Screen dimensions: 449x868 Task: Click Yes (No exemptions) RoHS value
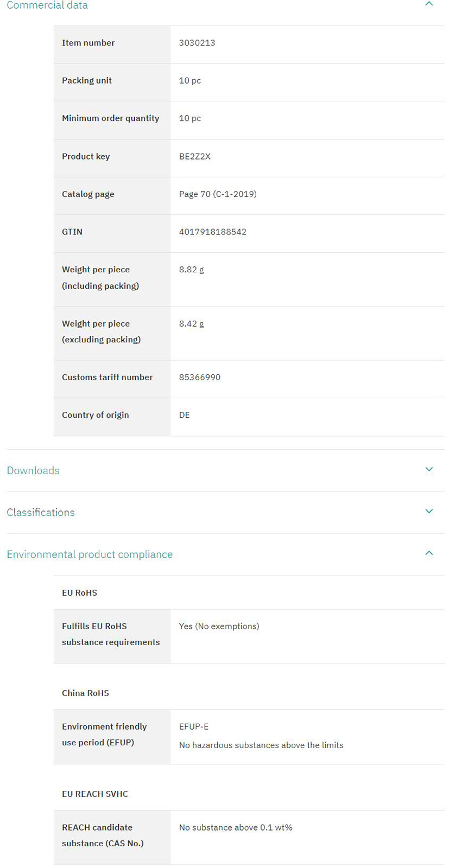[219, 626]
